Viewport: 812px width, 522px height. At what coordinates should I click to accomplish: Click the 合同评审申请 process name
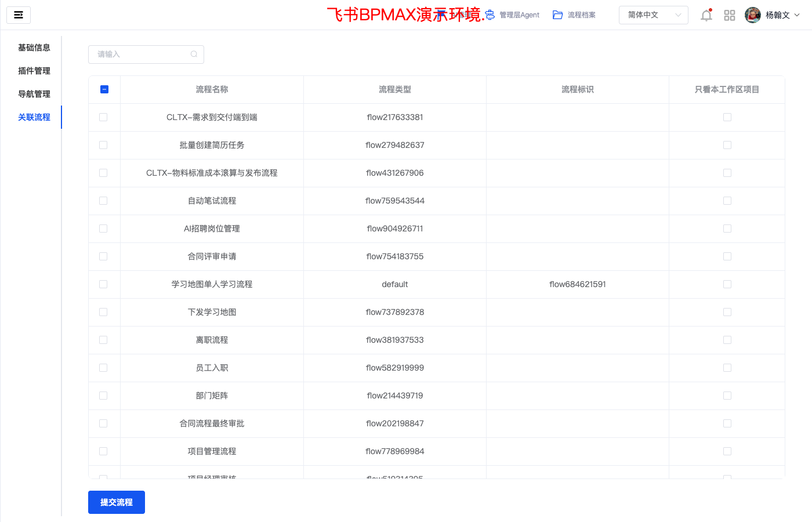[x=212, y=256]
